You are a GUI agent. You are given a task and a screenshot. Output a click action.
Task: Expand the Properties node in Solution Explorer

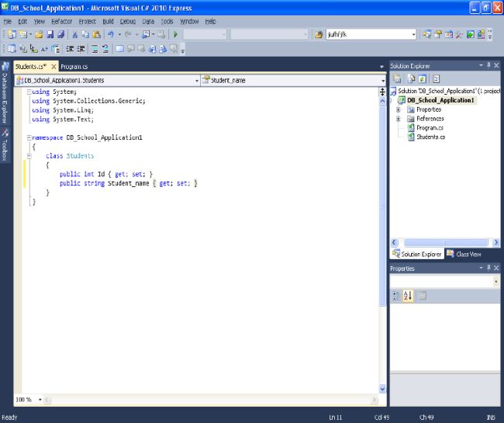tap(399, 109)
